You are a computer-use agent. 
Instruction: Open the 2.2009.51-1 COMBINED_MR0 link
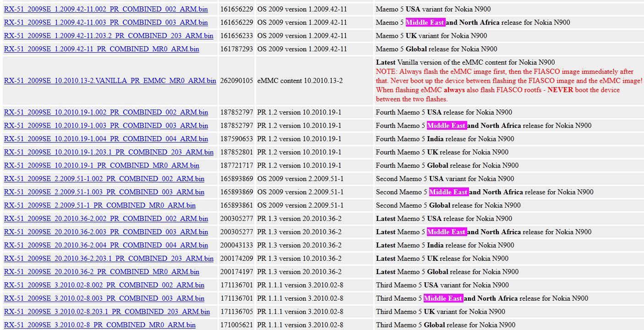tap(99, 205)
